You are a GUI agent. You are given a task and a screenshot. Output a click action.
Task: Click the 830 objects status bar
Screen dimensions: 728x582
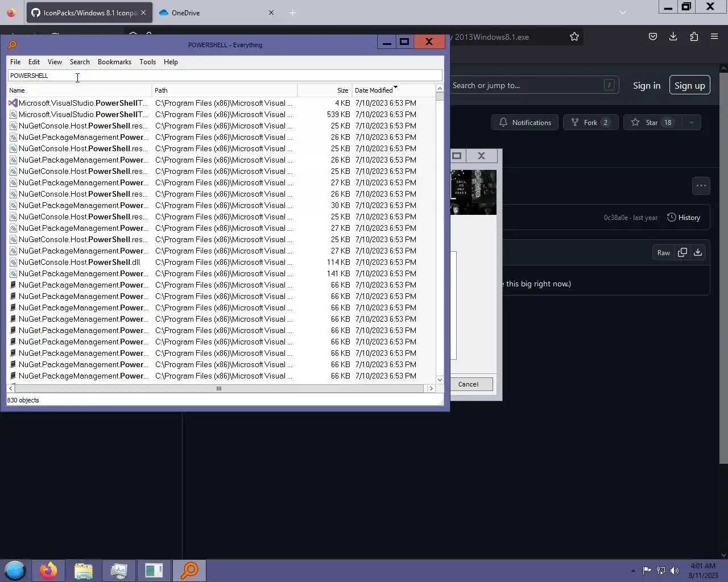(x=225, y=400)
